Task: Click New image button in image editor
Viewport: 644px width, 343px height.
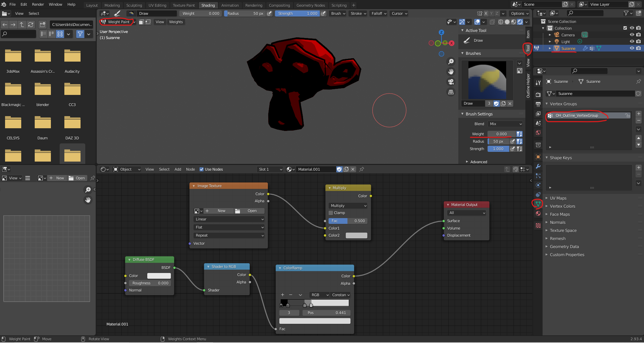Action: [57, 178]
